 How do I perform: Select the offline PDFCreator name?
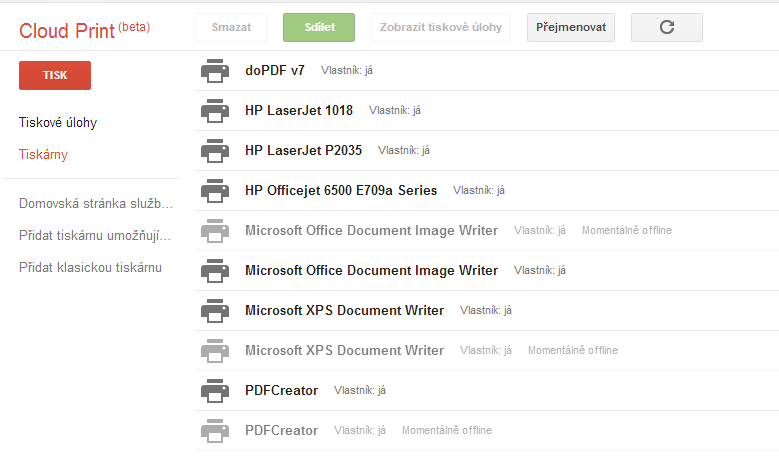coord(281,430)
